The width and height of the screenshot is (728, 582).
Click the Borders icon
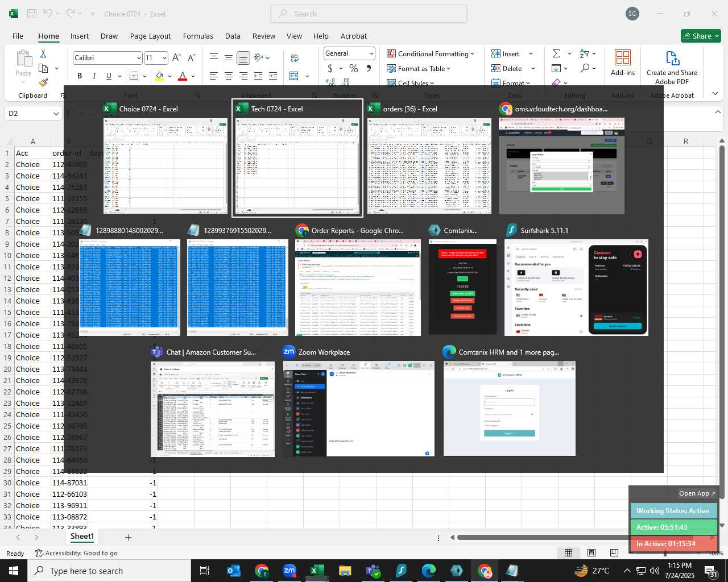coord(134,76)
